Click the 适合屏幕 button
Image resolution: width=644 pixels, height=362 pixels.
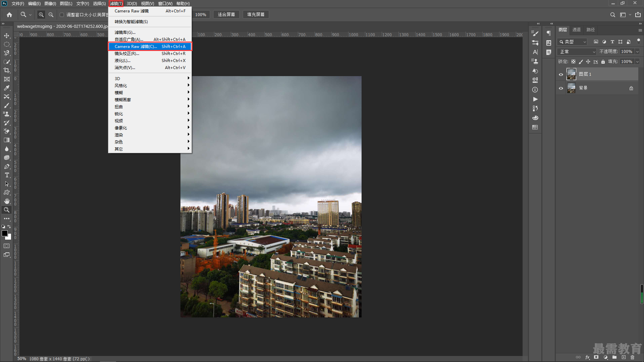coord(226,15)
